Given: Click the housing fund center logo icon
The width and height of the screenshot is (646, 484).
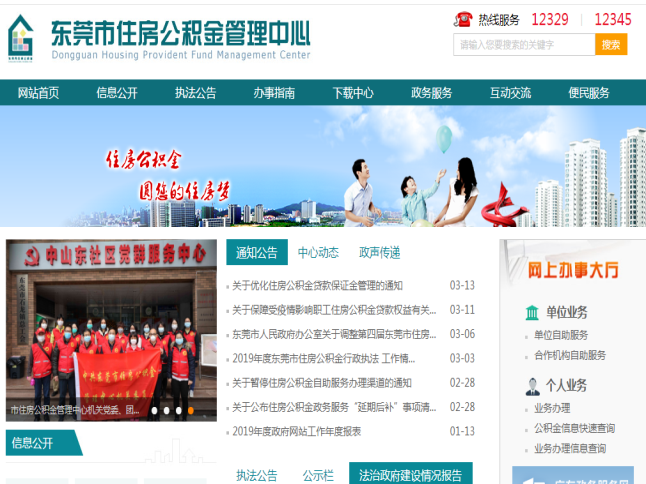Looking at the screenshot, I should tap(21, 39).
